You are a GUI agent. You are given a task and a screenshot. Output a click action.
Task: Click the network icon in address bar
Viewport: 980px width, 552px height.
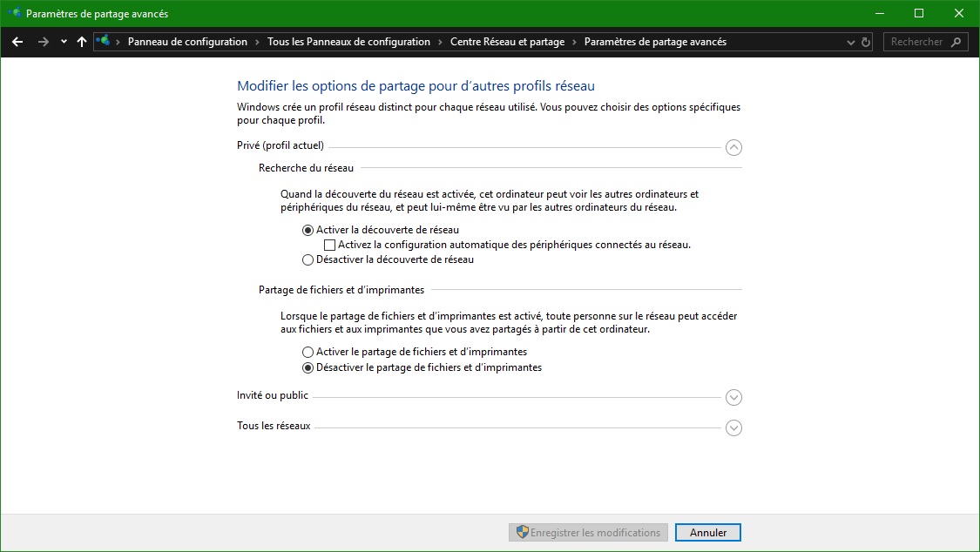(x=103, y=41)
